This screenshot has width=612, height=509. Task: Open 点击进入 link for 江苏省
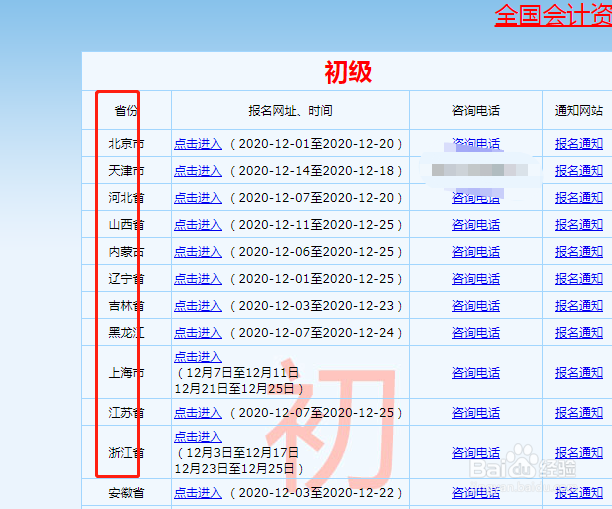(198, 413)
